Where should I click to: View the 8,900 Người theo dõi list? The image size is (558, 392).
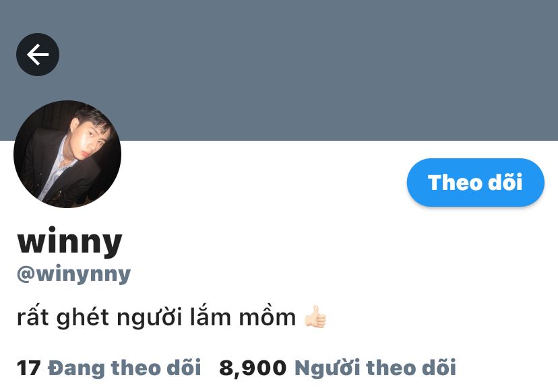tap(338, 368)
